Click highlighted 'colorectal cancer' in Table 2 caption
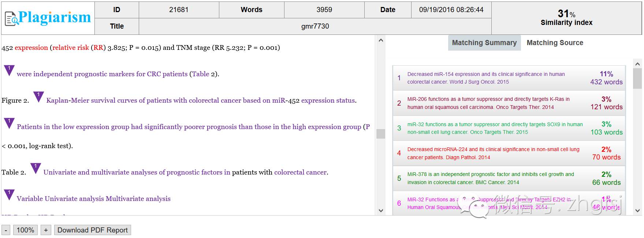 pyautogui.click(x=300, y=172)
